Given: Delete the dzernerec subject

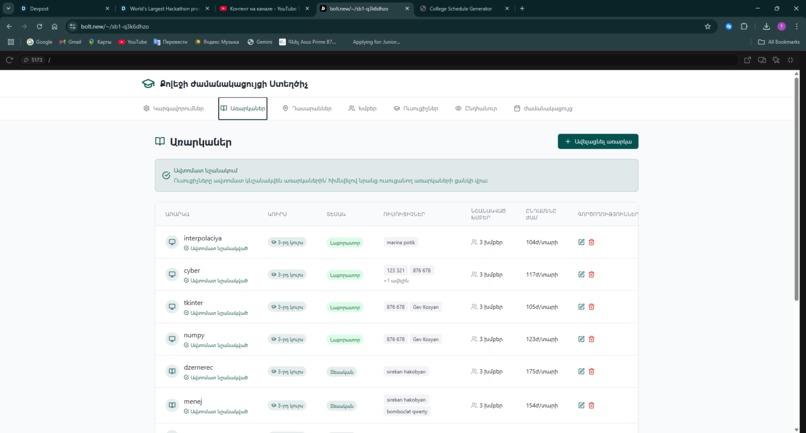Looking at the screenshot, I should pos(591,371).
